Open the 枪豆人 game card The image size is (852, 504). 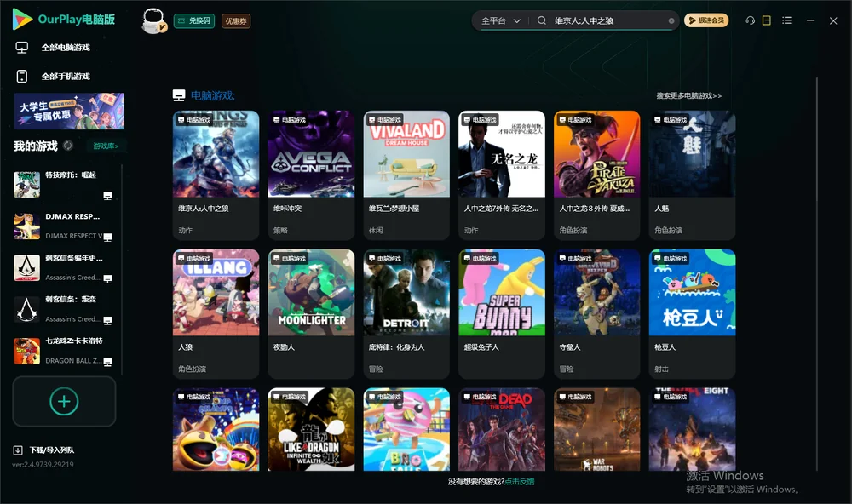(692, 313)
